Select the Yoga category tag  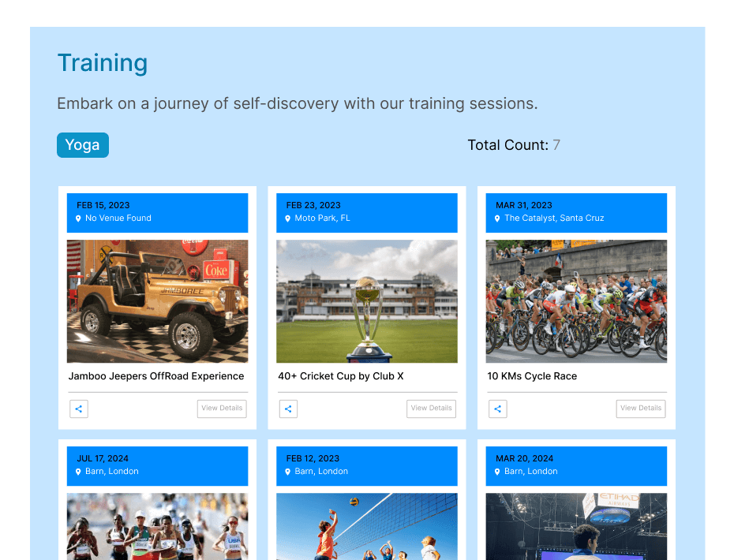[83, 145]
